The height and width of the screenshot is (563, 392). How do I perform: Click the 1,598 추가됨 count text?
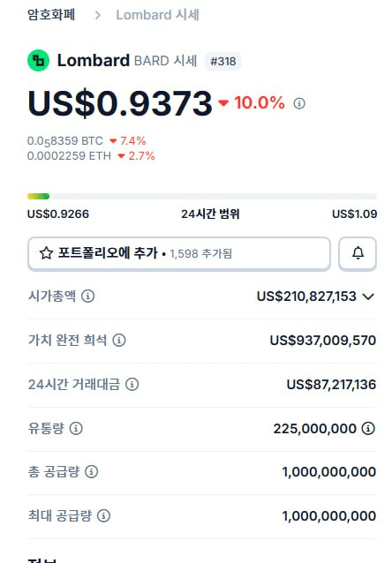(200, 254)
